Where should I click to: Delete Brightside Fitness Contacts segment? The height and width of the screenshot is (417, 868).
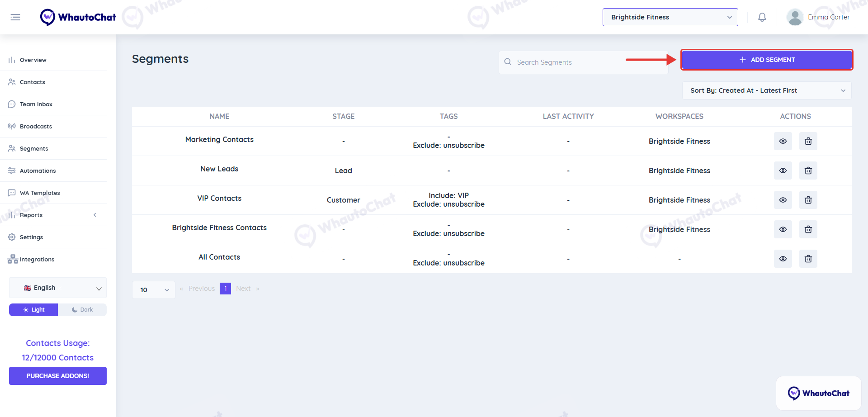tap(808, 229)
